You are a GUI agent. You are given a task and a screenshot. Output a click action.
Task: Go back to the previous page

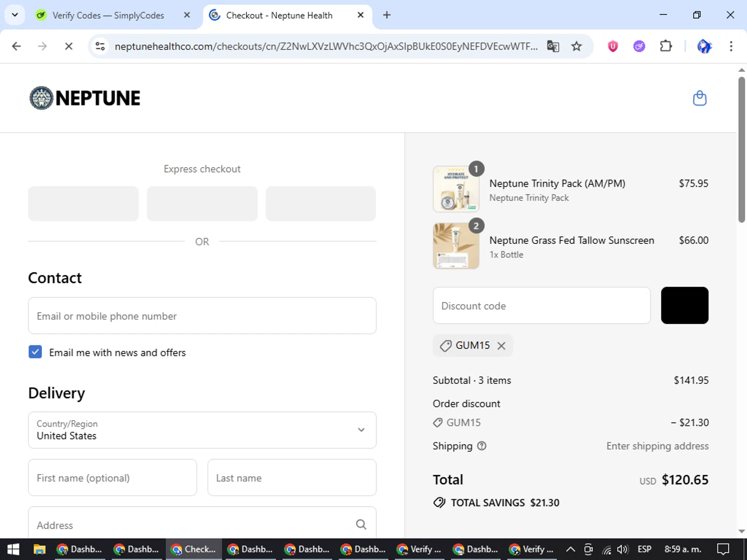click(16, 46)
